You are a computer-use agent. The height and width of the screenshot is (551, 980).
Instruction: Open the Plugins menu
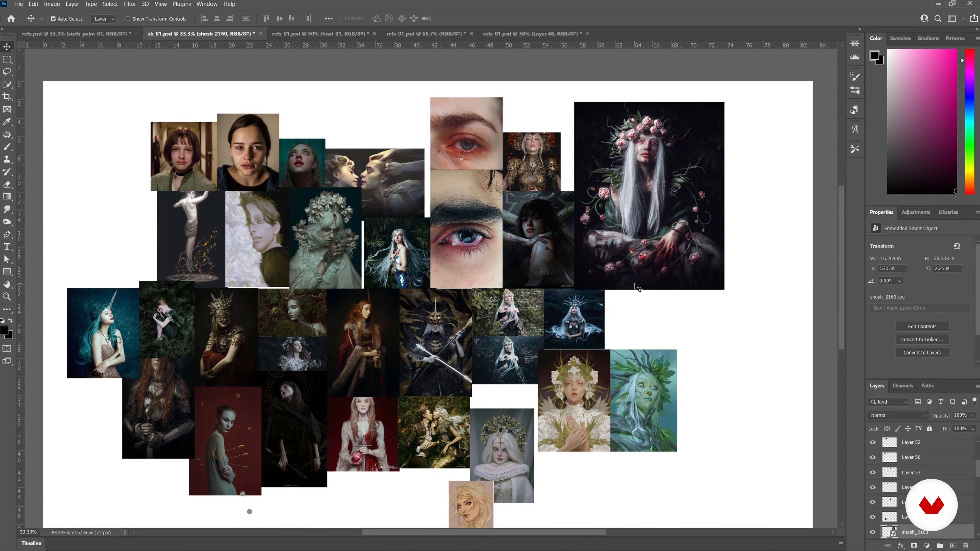pyautogui.click(x=181, y=4)
